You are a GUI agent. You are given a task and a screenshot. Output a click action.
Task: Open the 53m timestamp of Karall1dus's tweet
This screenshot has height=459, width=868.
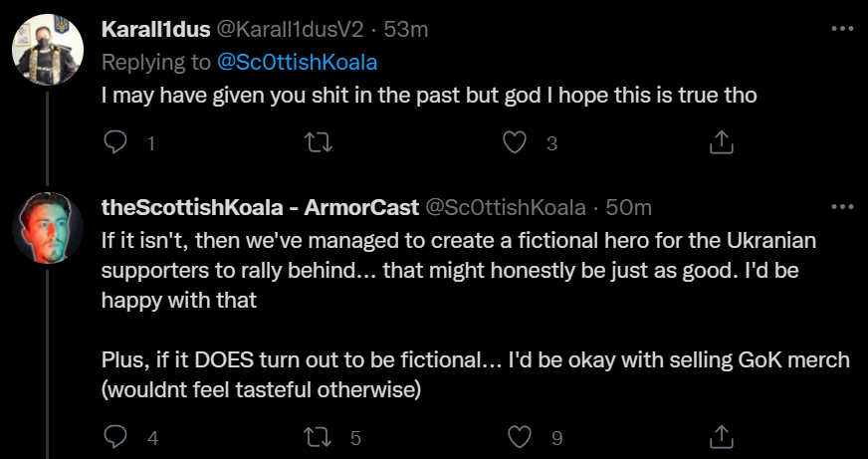tap(406, 30)
